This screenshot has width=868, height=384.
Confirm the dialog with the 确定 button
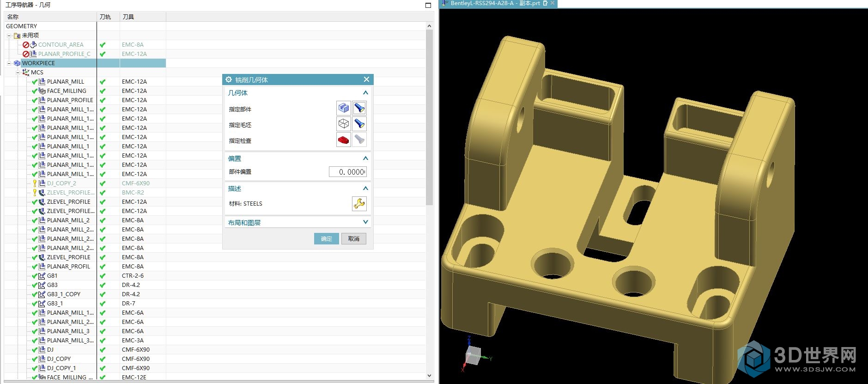pyautogui.click(x=327, y=238)
